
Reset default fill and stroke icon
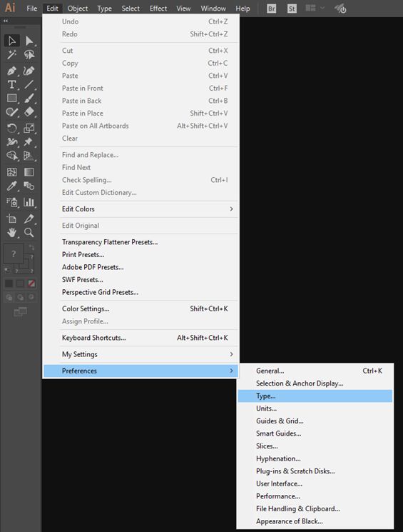7,271
